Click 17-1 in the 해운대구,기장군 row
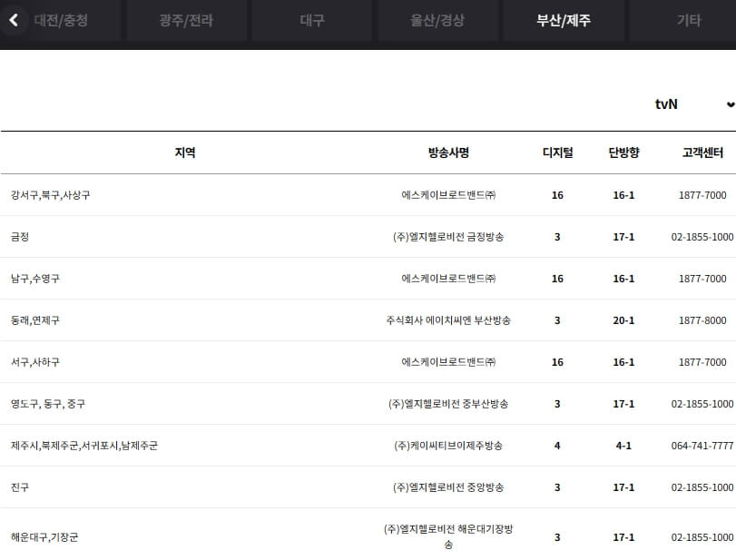 (x=623, y=537)
